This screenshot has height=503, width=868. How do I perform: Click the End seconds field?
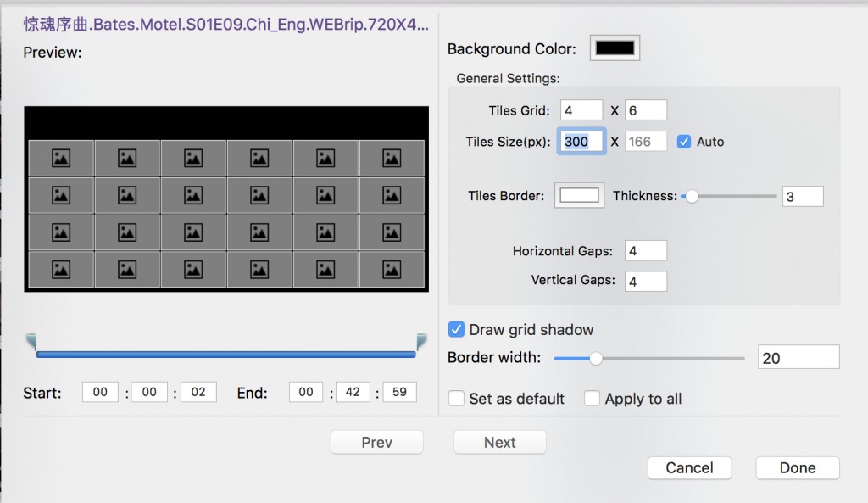(399, 392)
